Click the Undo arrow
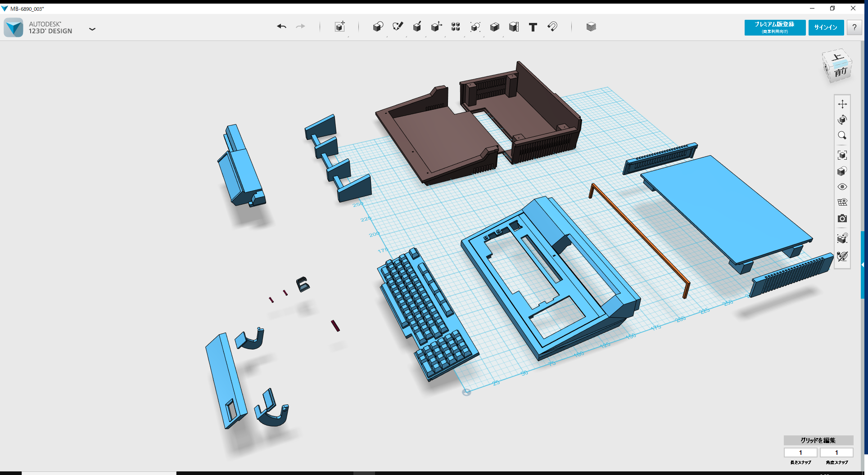Image resolution: width=868 pixels, height=475 pixels. [281, 27]
